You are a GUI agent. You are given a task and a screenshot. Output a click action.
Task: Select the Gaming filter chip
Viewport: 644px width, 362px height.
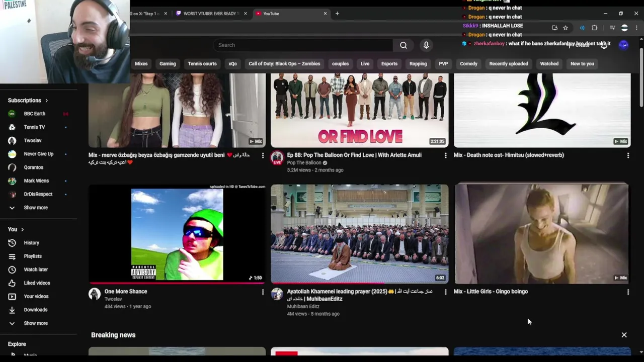point(168,64)
